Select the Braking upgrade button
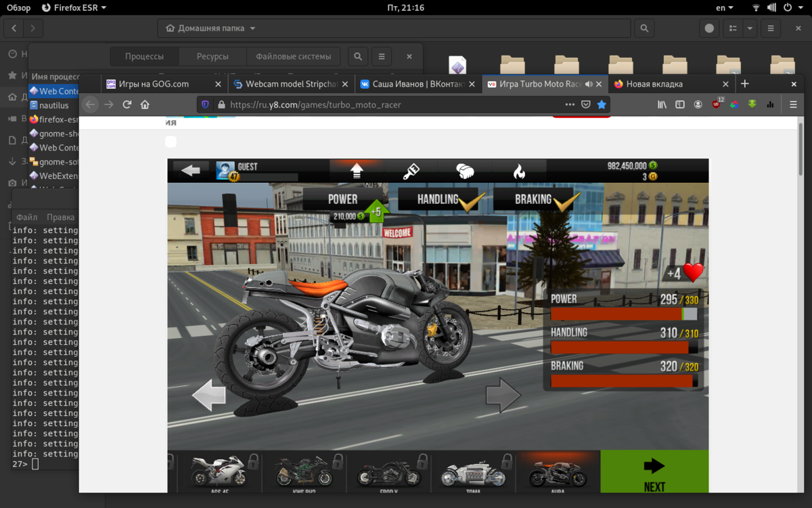This screenshot has height=508, width=812. tap(534, 199)
